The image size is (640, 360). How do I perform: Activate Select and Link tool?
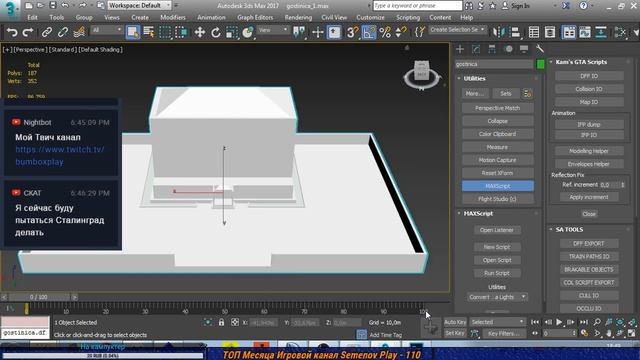[x=47, y=32]
